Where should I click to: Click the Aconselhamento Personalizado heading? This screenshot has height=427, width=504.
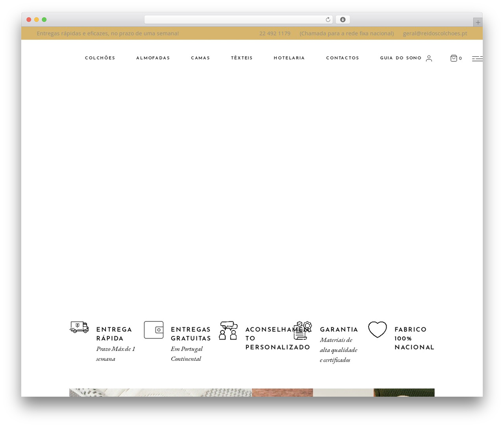278,338
